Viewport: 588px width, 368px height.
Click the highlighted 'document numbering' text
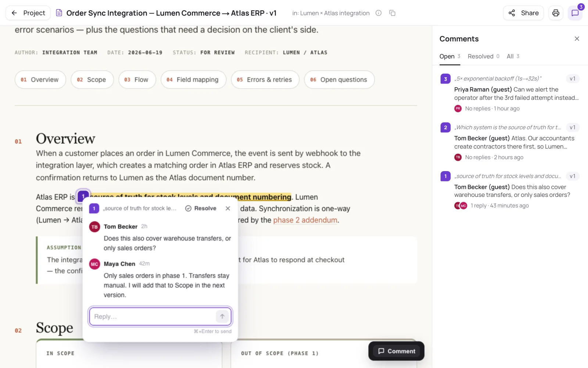(x=253, y=197)
